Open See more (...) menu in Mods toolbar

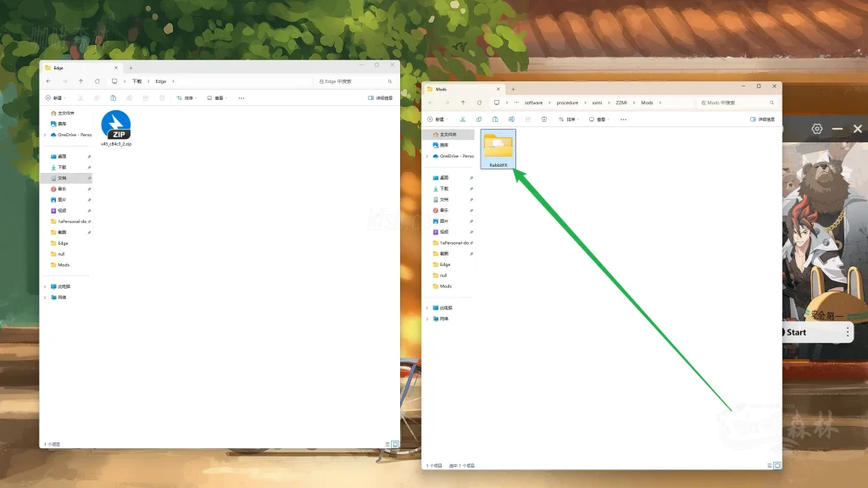(623, 119)
